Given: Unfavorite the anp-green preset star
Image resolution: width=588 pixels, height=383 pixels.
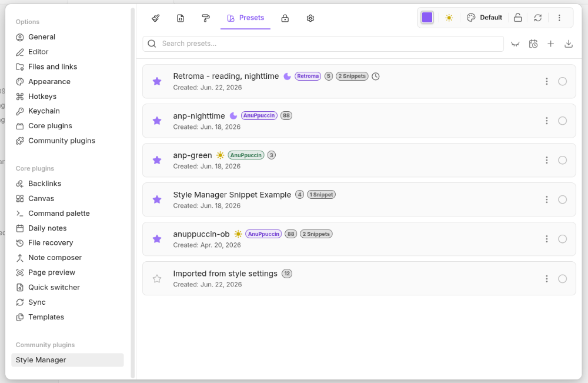Looking at the screenshot, I should point(157,160).
